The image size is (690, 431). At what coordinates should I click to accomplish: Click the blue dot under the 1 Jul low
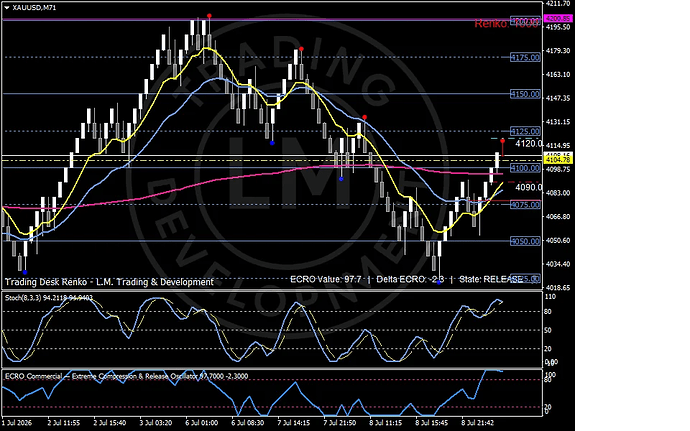pyautogui.click(x=25, y=273)
